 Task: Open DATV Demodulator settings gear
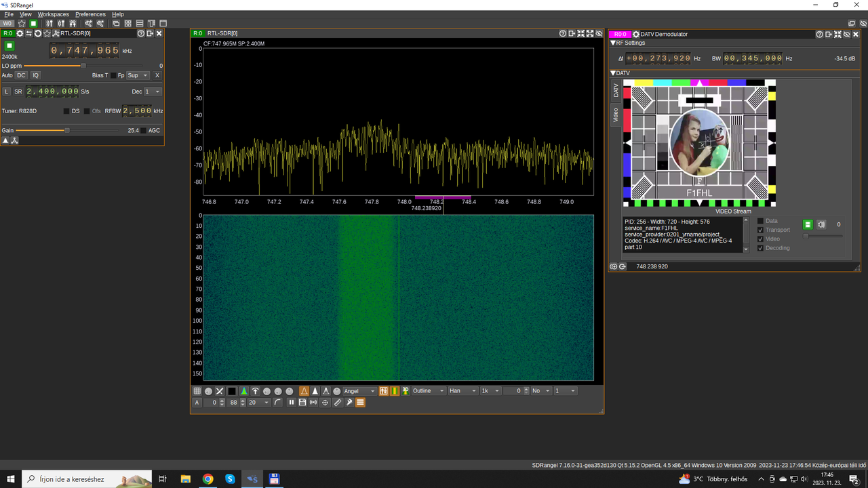tap(635, 34)
